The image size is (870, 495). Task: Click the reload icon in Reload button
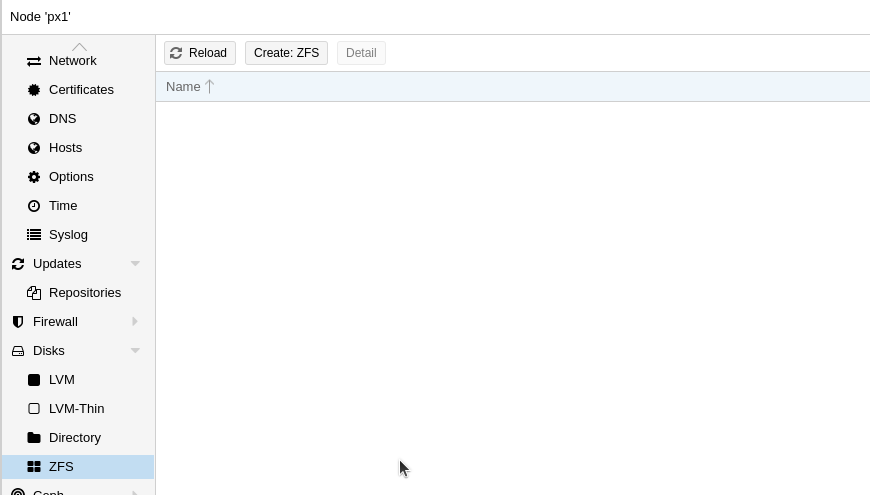click(176, 53)
